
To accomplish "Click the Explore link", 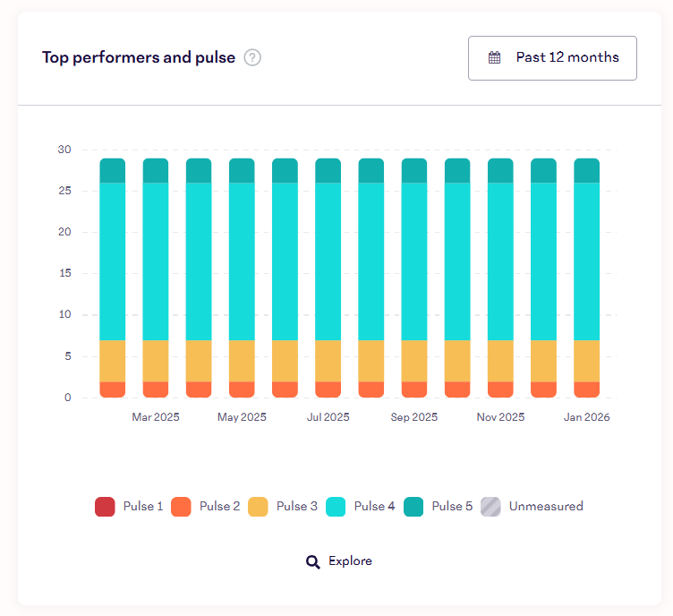I will [x=350, y=561].
